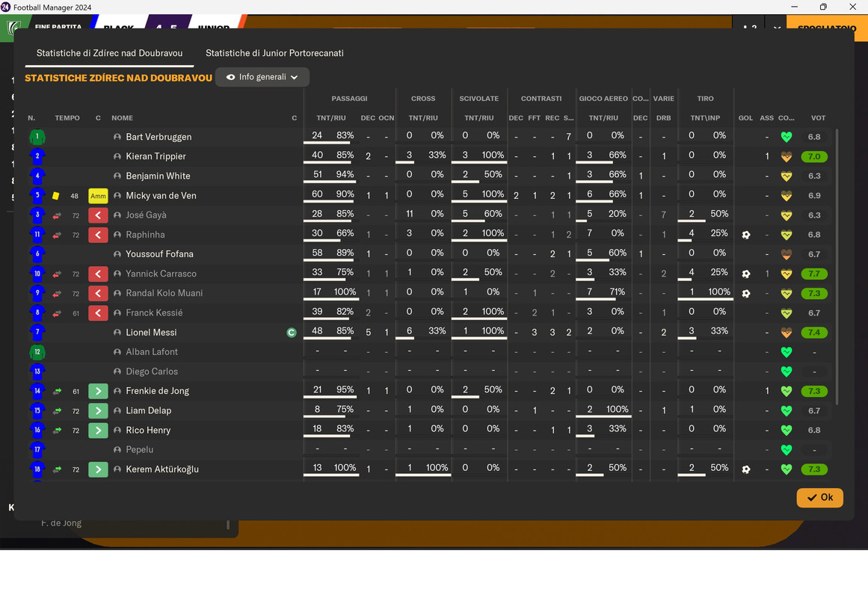Click Benjamin White's 94% pass completion

345,174
